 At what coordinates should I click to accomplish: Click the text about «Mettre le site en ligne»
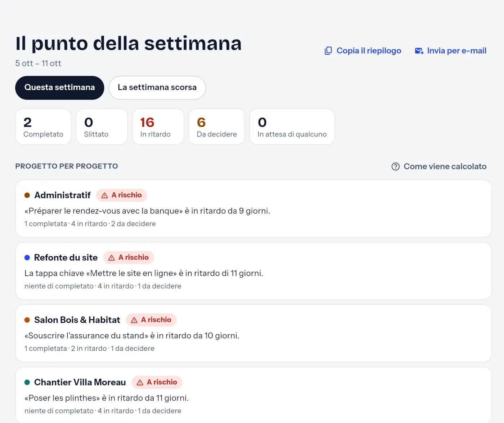144,273
